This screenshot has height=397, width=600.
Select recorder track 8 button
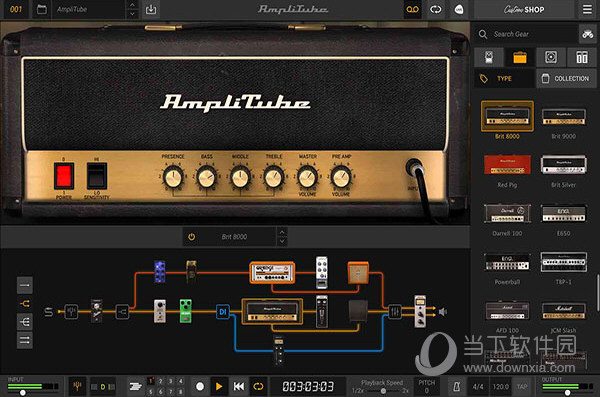(x=181, y=392)
